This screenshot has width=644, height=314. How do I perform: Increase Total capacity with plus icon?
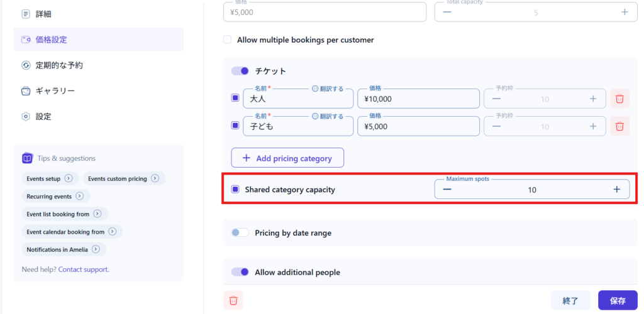(624, 12)
